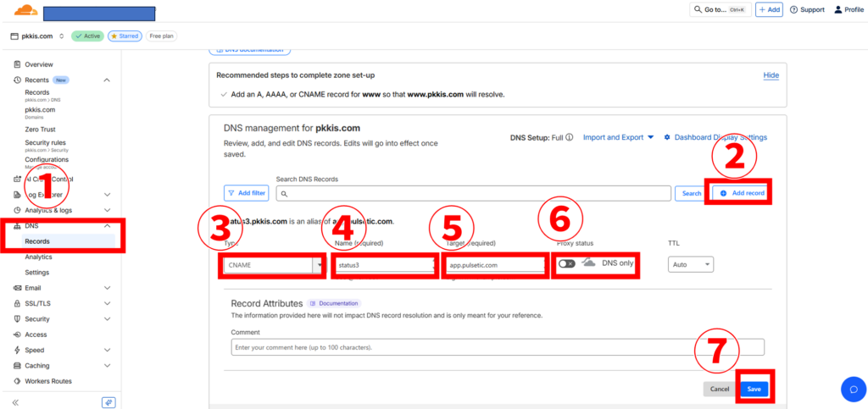This screenshot has height=409, width=868.
Task: Collapse the sidebar with double-arrow icon
Action: pyautogui.click(x=15, y=402)
